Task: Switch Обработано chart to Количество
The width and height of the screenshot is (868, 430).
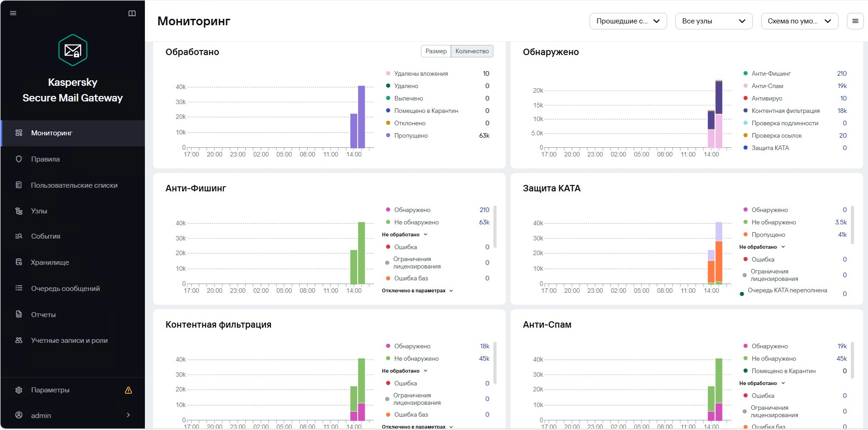Action: (x=472, y=51)
